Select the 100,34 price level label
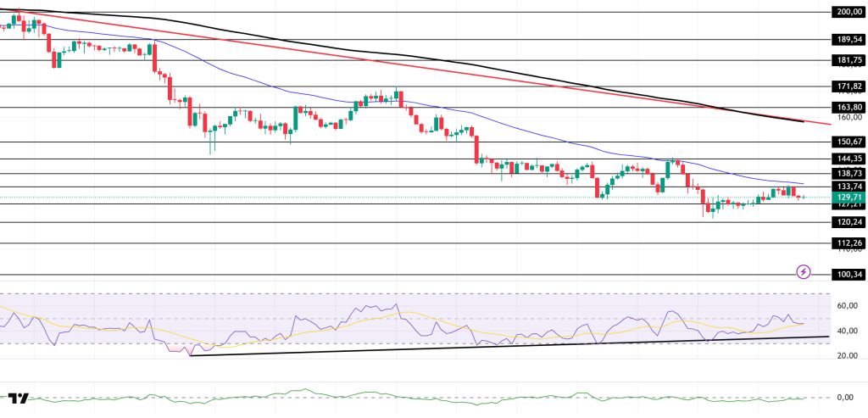 tap(848, 275)
